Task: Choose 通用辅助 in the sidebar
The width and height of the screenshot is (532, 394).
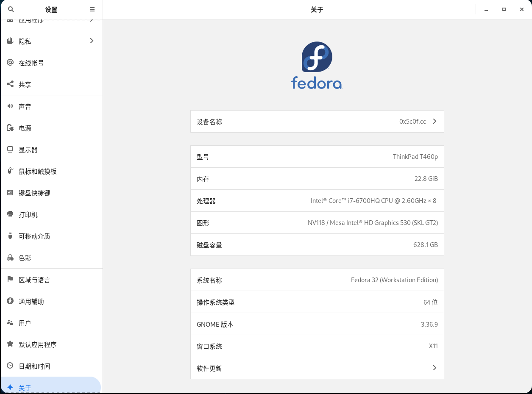Action: [51, 301]
